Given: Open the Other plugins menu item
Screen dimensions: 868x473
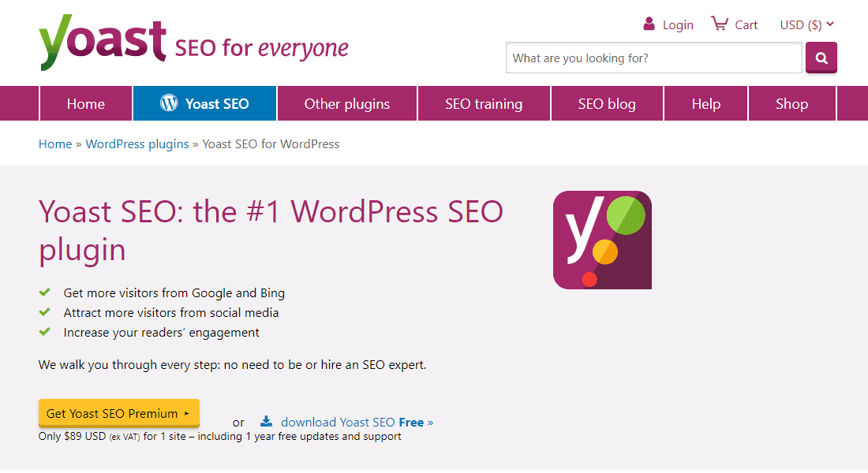Looking at the screenshot, I should 347,103.
